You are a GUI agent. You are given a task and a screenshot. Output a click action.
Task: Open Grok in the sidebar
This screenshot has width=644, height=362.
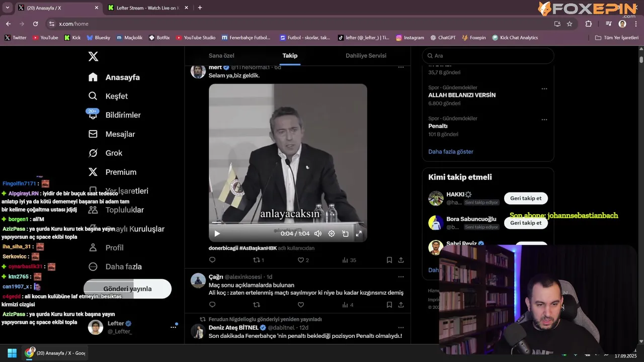pyautogui.click(x=105, y=153)
